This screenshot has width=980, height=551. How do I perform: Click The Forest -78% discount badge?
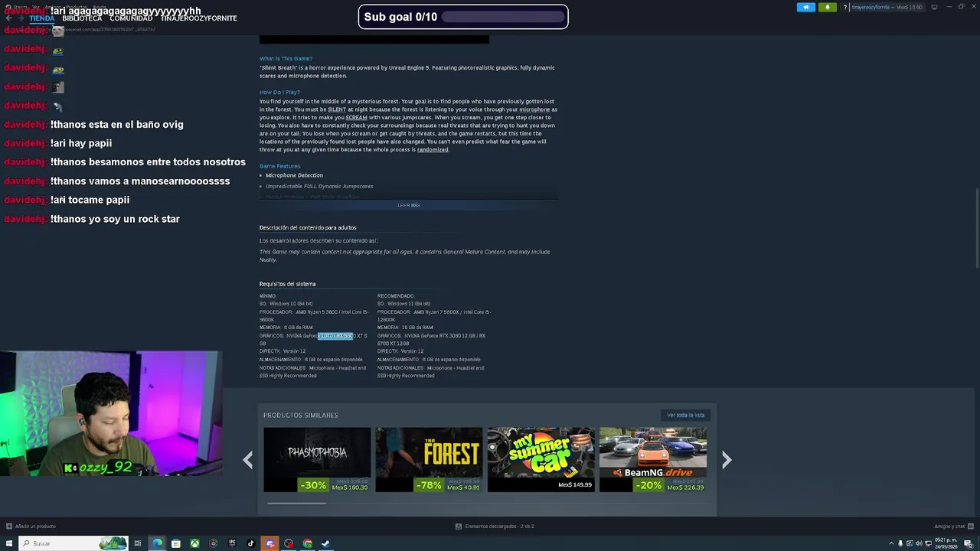coord(429,485)
